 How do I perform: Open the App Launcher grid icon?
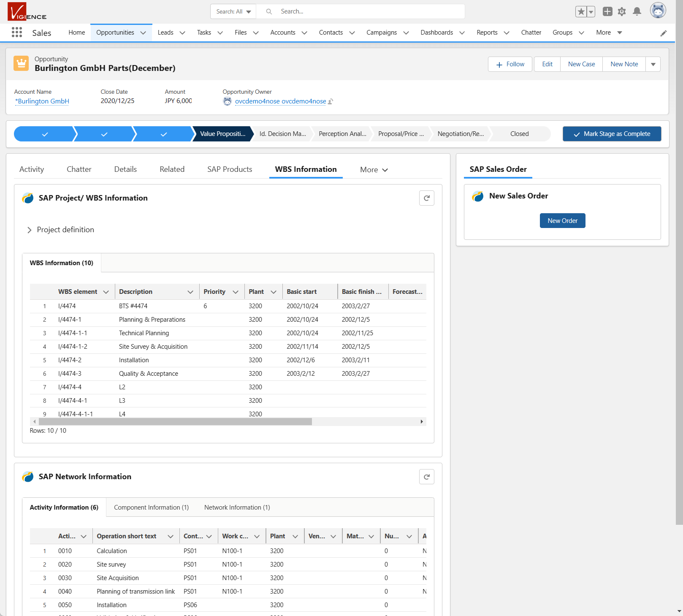17,33
